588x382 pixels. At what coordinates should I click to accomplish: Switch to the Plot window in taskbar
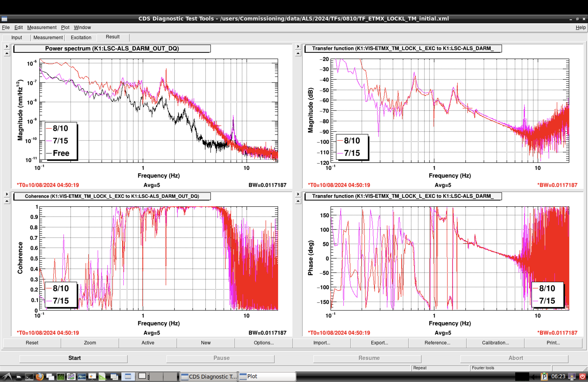point(267,377)
